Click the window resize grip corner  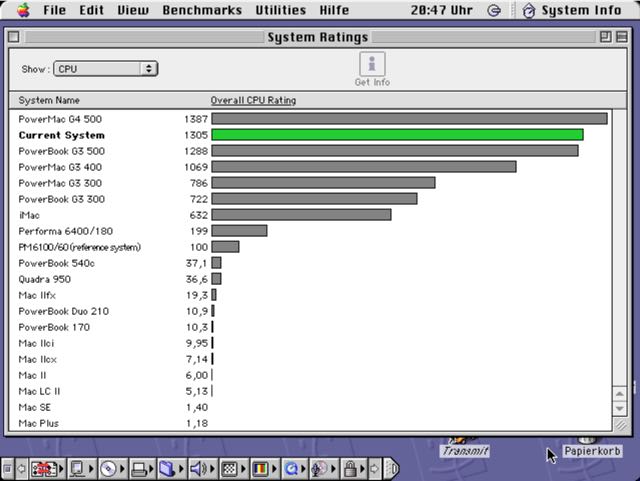click(x=620, y=425)
